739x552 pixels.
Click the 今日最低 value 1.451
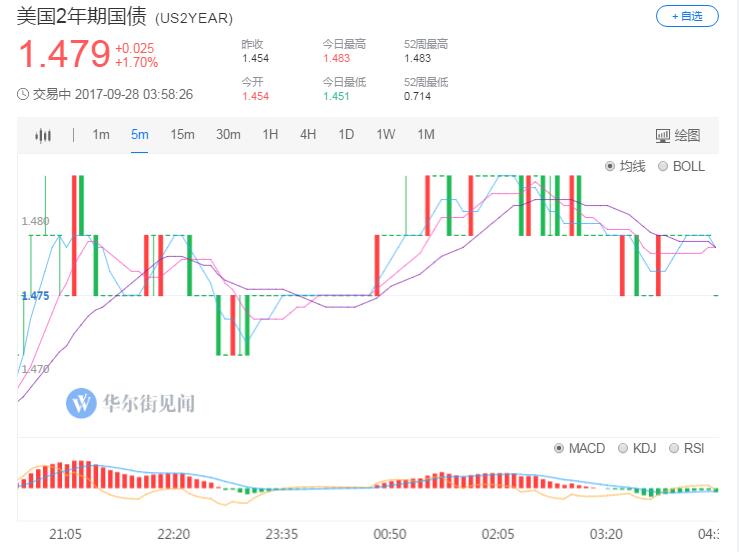point(337,97)
